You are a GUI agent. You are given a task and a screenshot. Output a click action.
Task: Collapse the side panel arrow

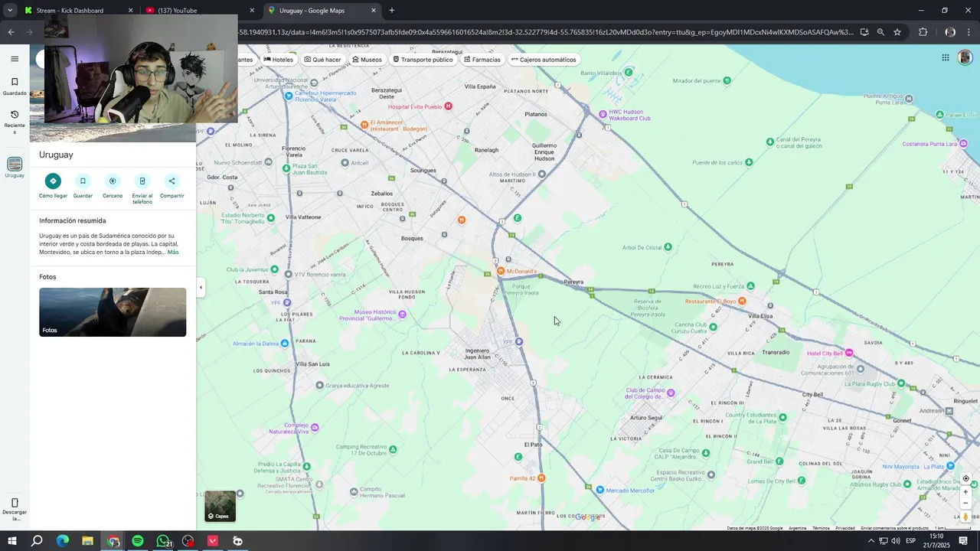pos(201,288)
